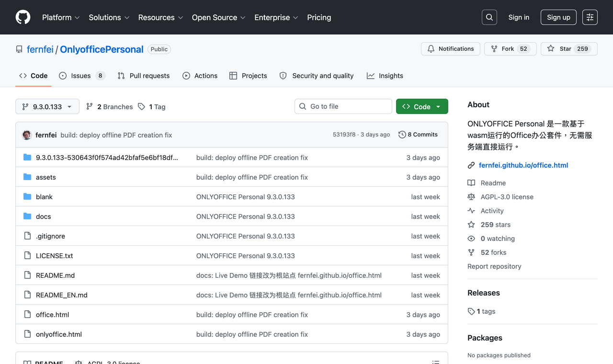Viewport: 613px width, 364px height.
Task: Click the link chain icon beside website URL
Action: 471,165
